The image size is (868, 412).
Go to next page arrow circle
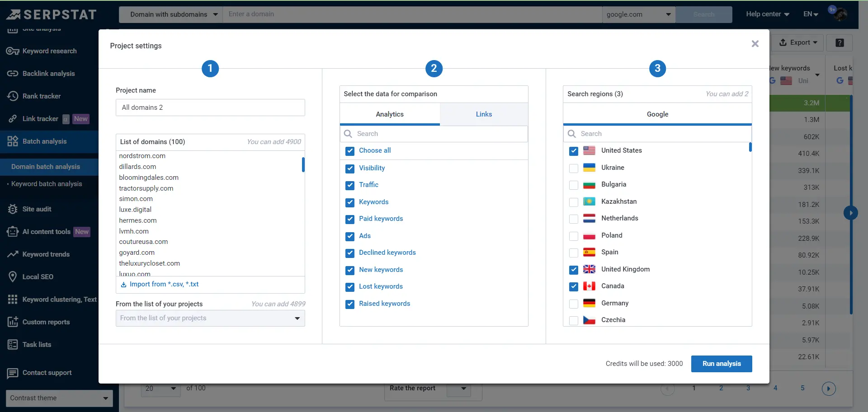pos(829,389)
